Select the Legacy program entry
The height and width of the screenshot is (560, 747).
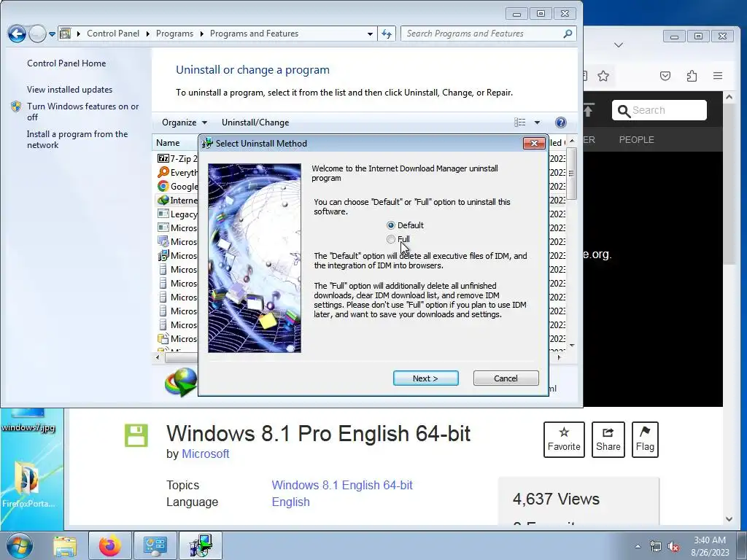tap(177, 214)
